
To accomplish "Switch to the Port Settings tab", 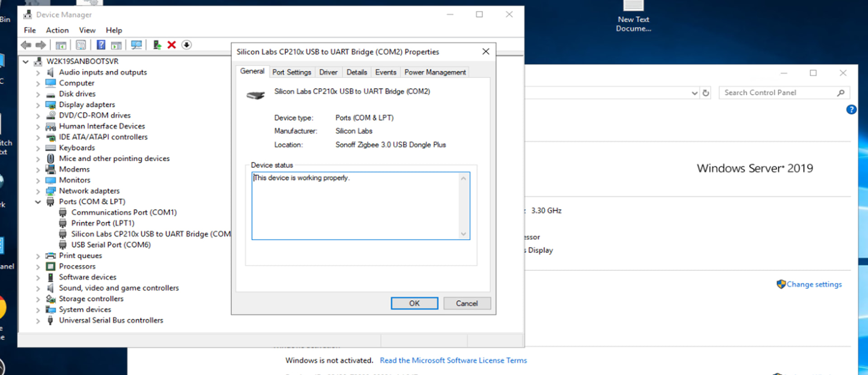I will [292, 72].
